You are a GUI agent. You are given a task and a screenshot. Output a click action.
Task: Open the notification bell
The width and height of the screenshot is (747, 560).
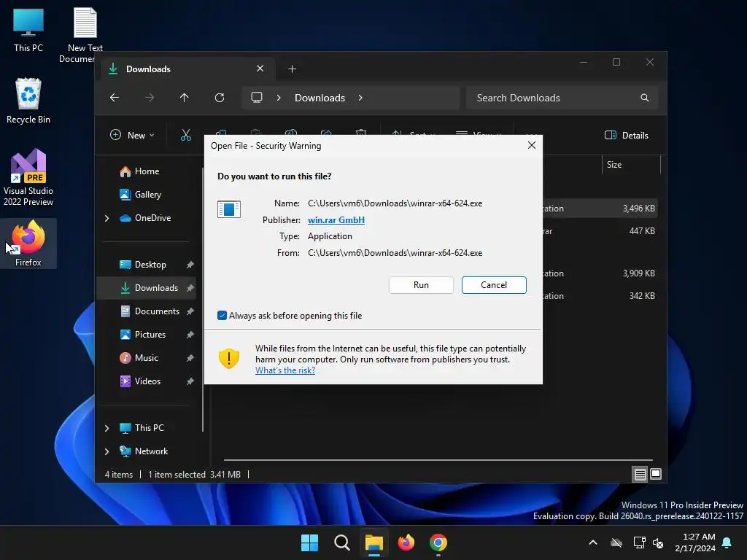[727, 542]
